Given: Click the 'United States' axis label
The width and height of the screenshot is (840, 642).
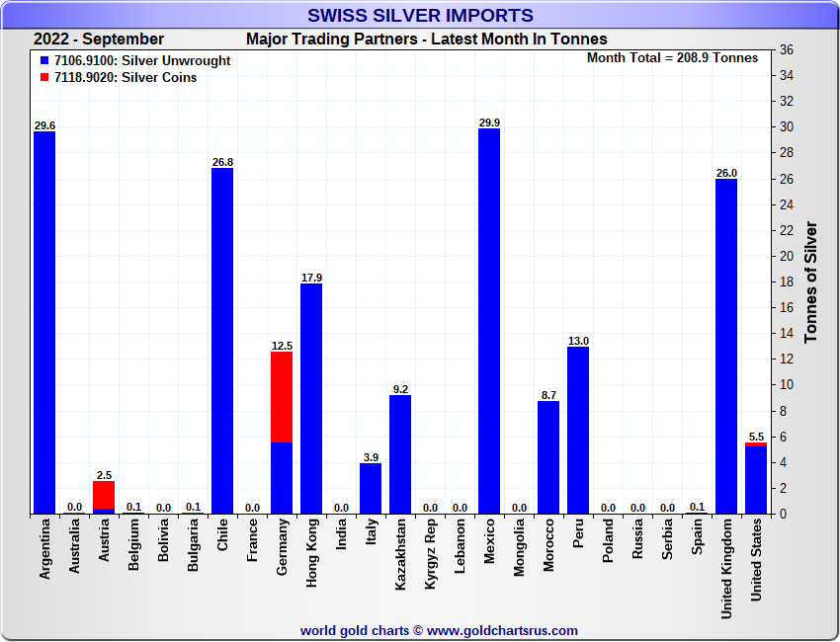Looking at the screenshot, I should tap(756, 560).
